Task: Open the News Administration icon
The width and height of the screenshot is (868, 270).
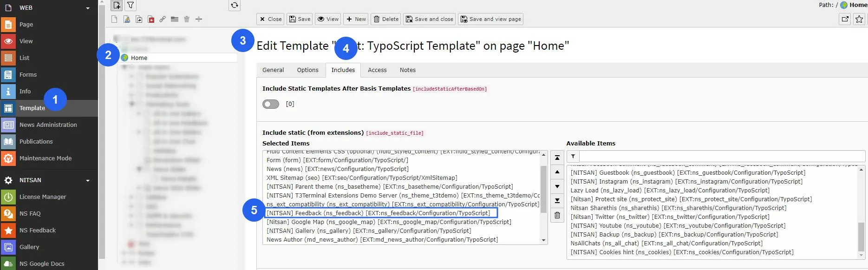Action: click(8, 125)
